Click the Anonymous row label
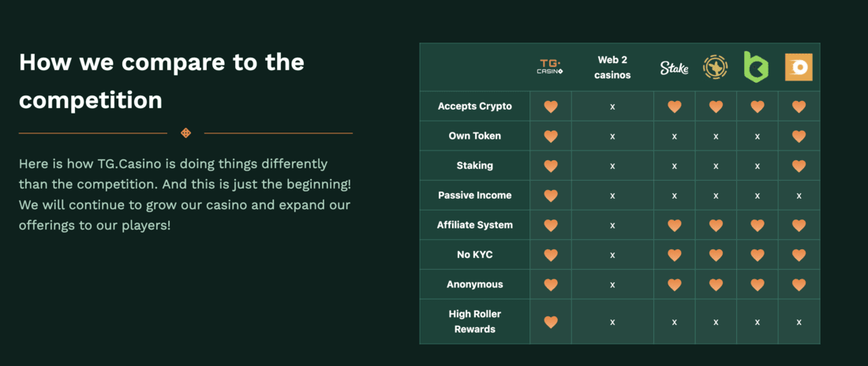This screenshot has height=366, width=868. point(474,285)
